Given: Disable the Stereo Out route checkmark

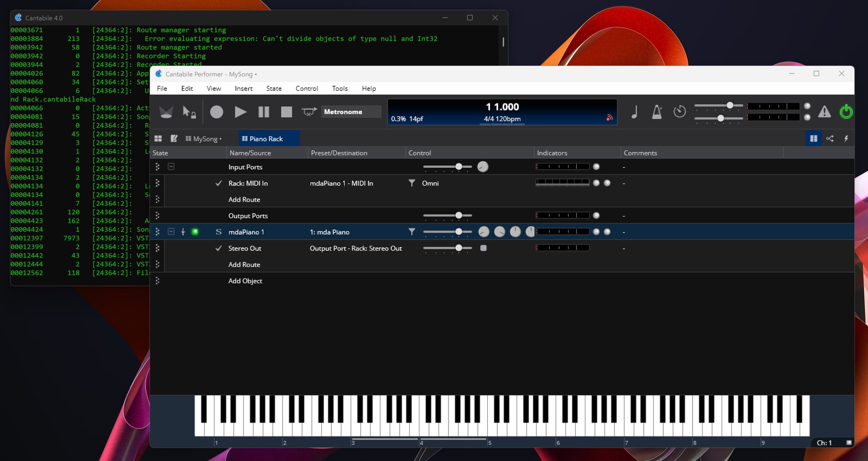Looking at the screenshot, I should tap(219, 248).
